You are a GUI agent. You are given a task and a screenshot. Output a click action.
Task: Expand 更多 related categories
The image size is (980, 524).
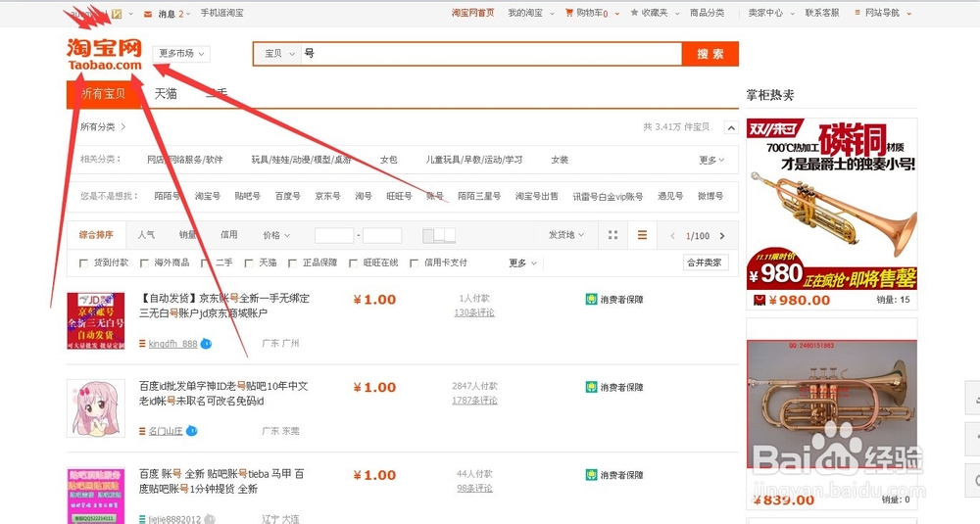pyautogui.click(x=711, y=160)
